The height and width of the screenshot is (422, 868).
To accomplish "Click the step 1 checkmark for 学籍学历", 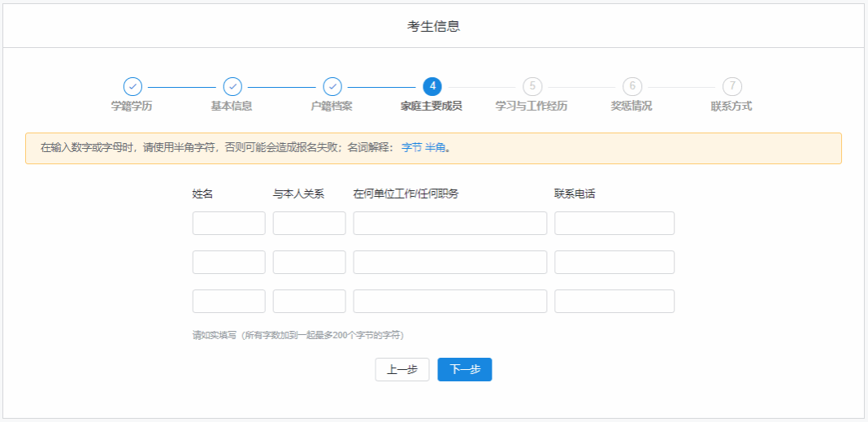I will 132,86.
